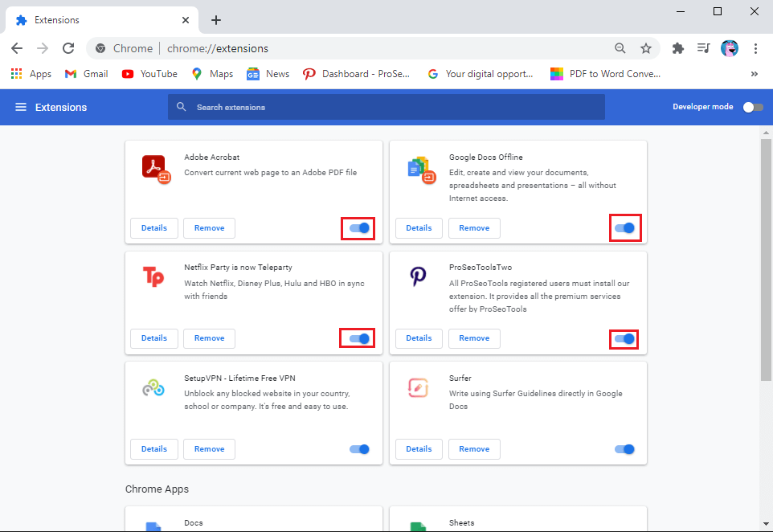Click the Search extensions field
773x532 pixels.
pos(386,106)
